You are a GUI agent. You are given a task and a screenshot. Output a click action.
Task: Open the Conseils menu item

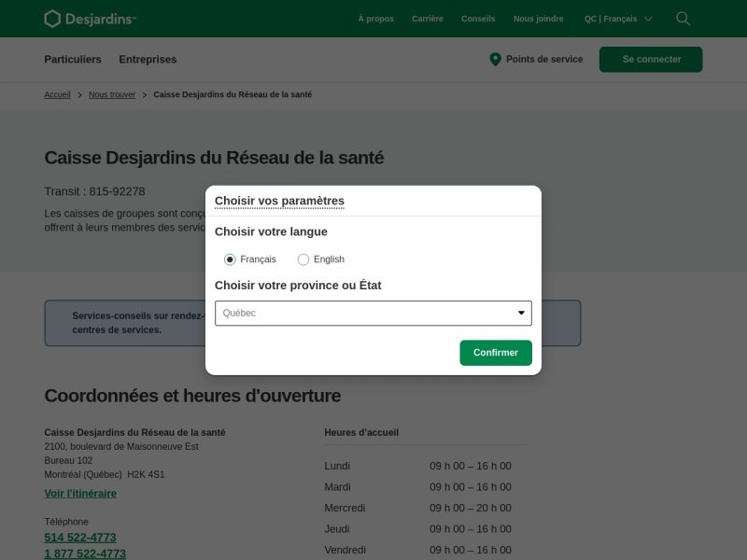point(478,19)
